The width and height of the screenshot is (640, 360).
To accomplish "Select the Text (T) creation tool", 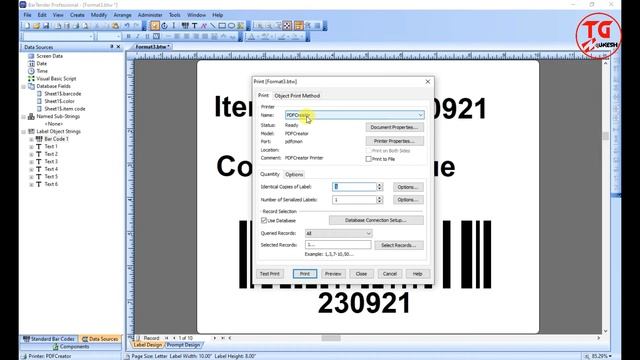I will click(x=195, y=26).
